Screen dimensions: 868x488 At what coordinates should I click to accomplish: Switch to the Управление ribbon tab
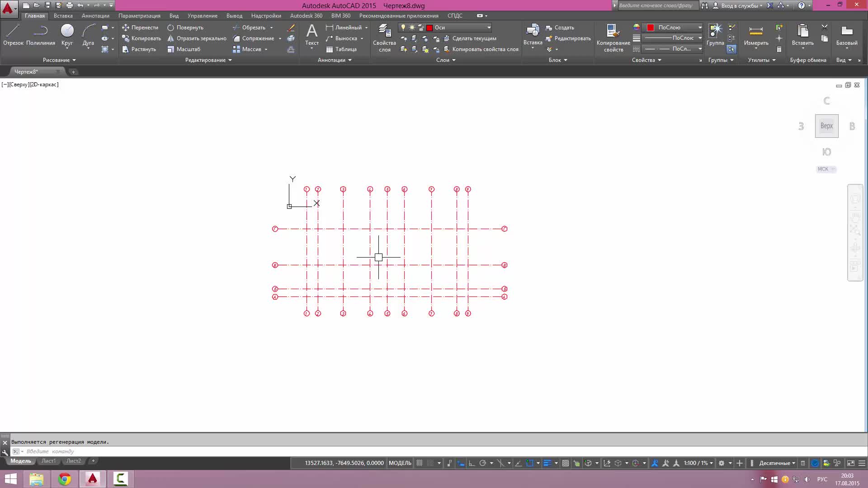(203, 16)
